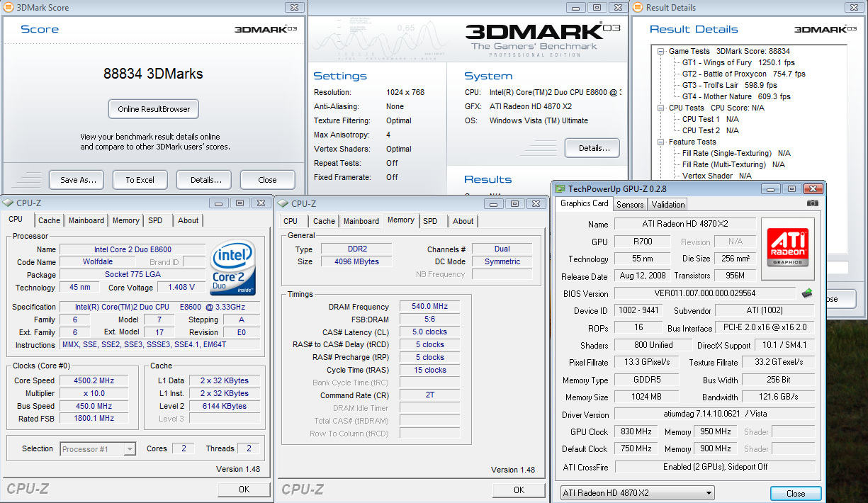This screenshot has height=503, width=868.
Task: Collapse the CPU Tests tree node
Action: pos(661,108)
